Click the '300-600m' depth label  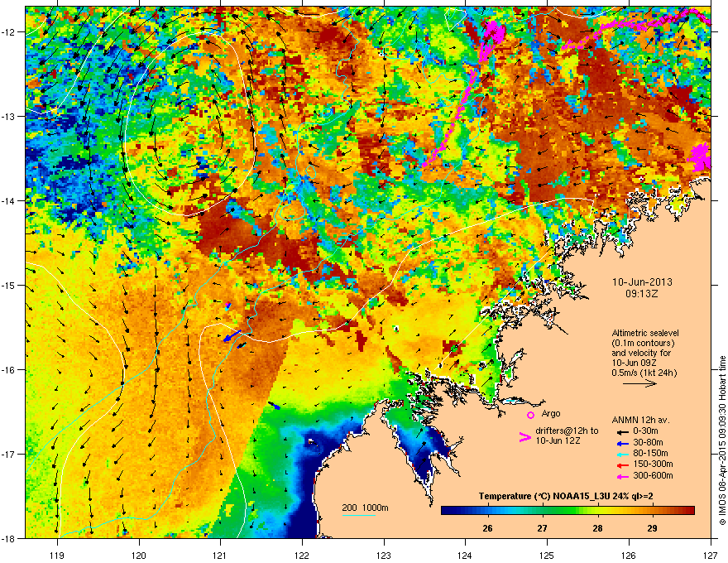tap(653, 475)
